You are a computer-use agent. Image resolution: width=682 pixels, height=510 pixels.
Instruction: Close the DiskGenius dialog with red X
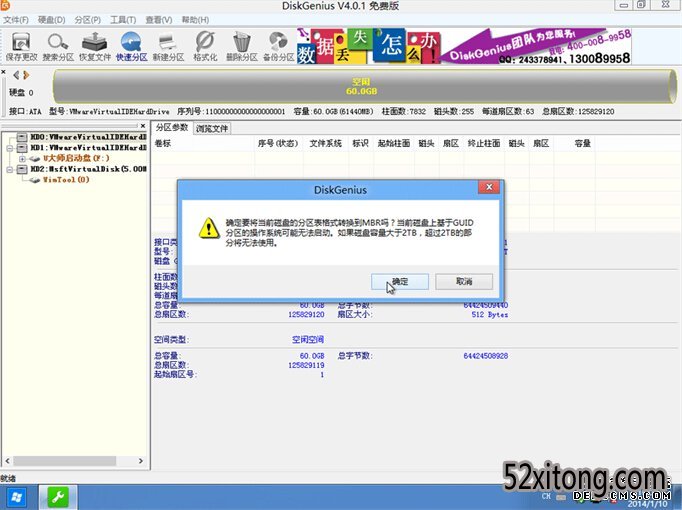point(489,187)
